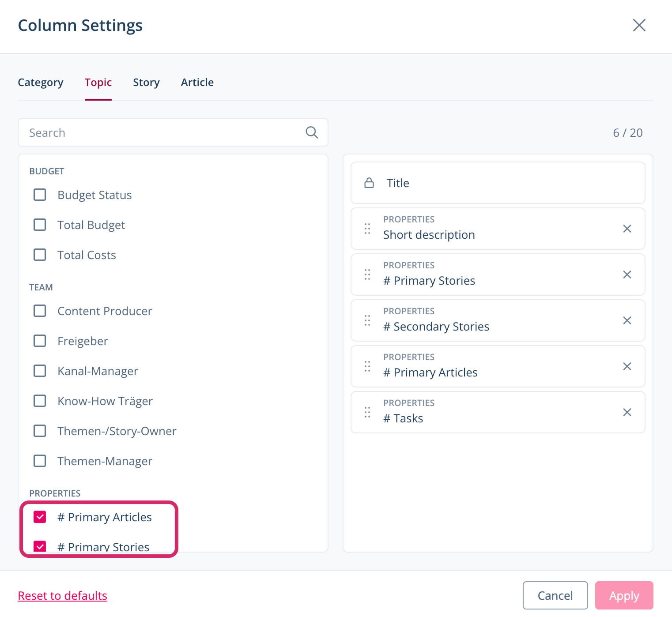Click the BUDGET section heading
Image resolution: width=672 pixels, height=617 pixels.
click(x=47, y=171)
